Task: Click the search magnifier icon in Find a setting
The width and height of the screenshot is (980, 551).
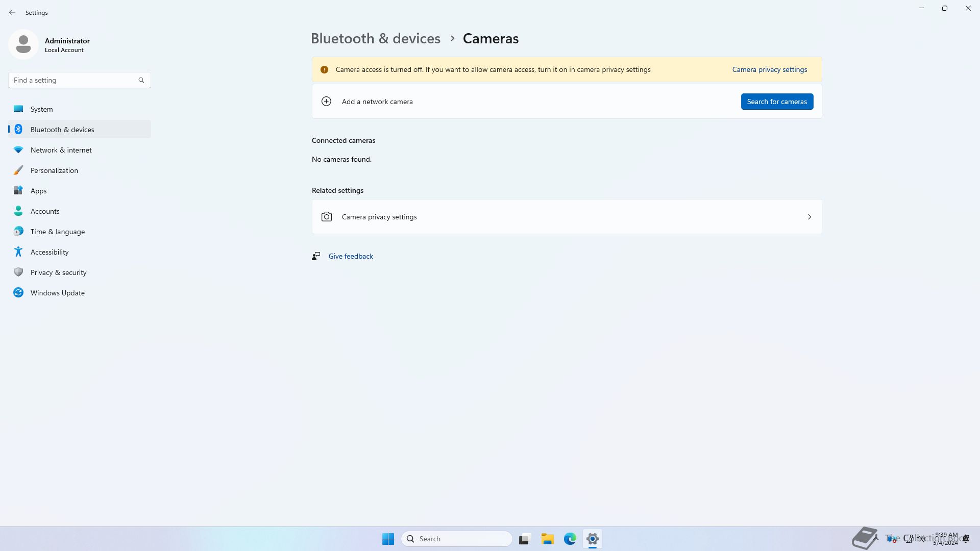Action: tap(141, 80)
